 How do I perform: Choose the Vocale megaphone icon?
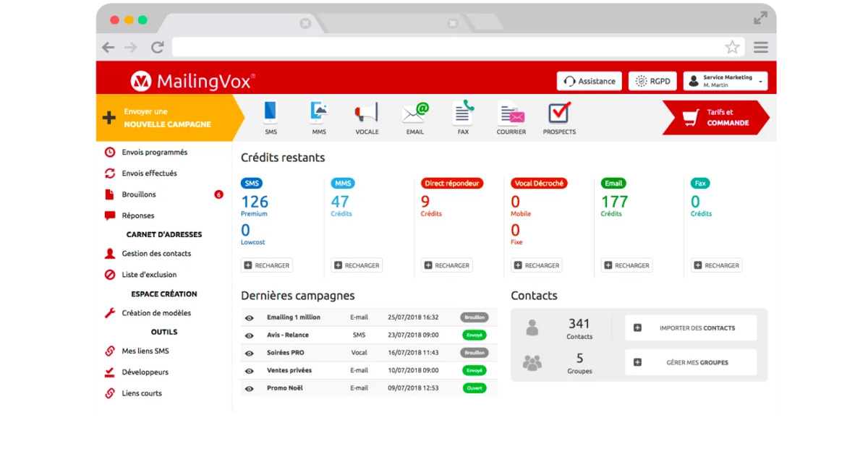(x=367, y=113)
